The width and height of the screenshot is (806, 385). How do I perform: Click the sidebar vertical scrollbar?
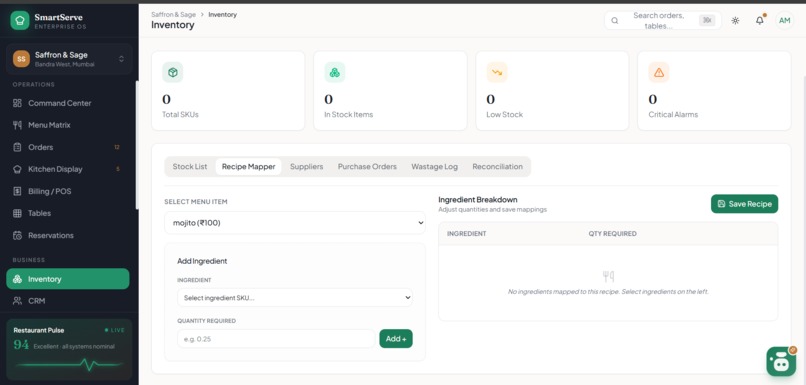tap(136, 145)
